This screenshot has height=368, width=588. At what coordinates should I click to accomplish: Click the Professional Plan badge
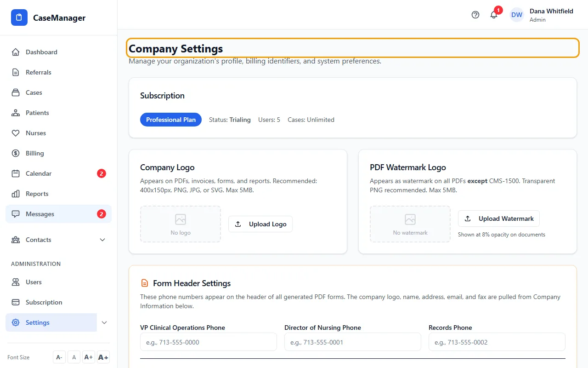[x=171, y=120]
